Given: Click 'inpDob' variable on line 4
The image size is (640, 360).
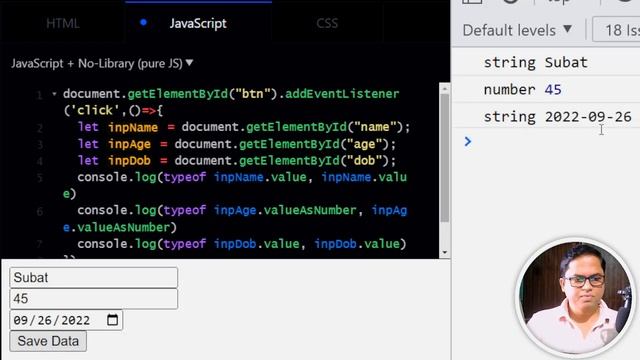Looking at the screenshot, I should 129,161.
